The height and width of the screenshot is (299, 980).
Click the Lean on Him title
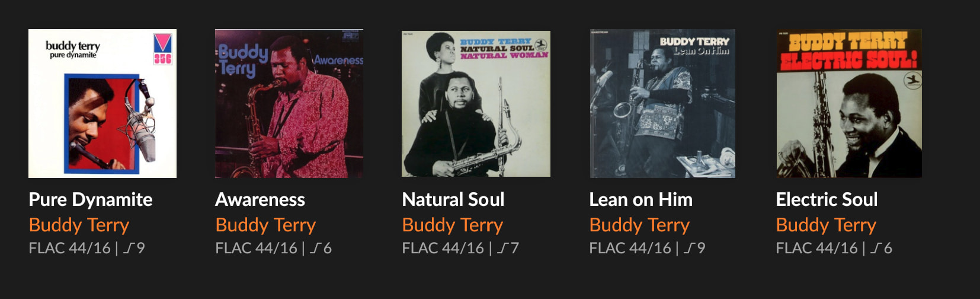point(640,199)
